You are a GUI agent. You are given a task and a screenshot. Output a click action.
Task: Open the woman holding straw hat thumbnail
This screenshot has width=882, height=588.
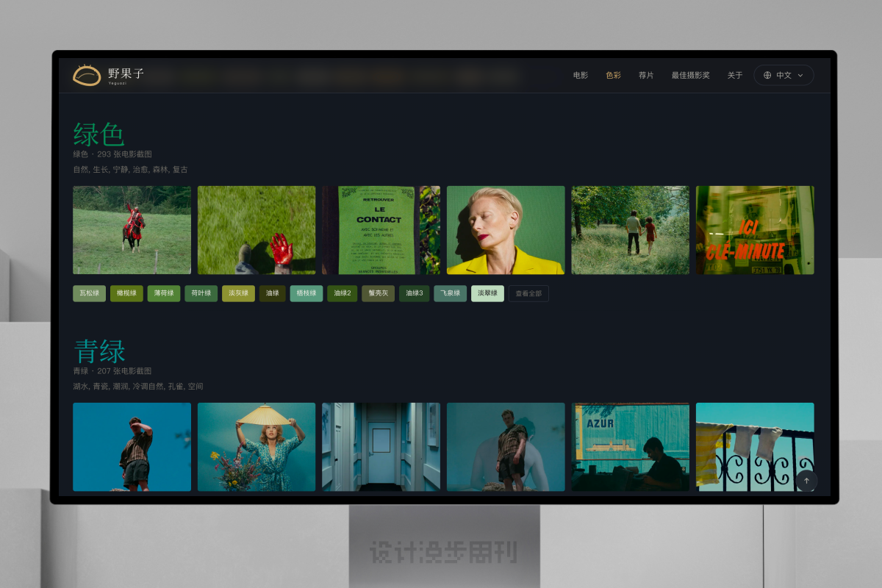[x=257, y=447]
